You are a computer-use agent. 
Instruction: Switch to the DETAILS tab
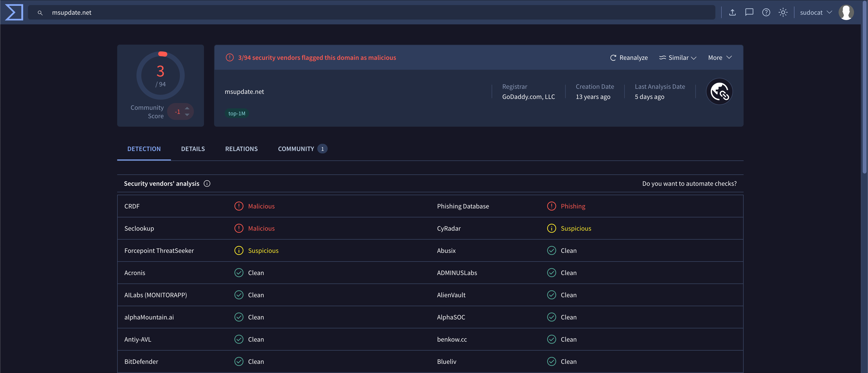pyautogui.click(x=193, y=149)
